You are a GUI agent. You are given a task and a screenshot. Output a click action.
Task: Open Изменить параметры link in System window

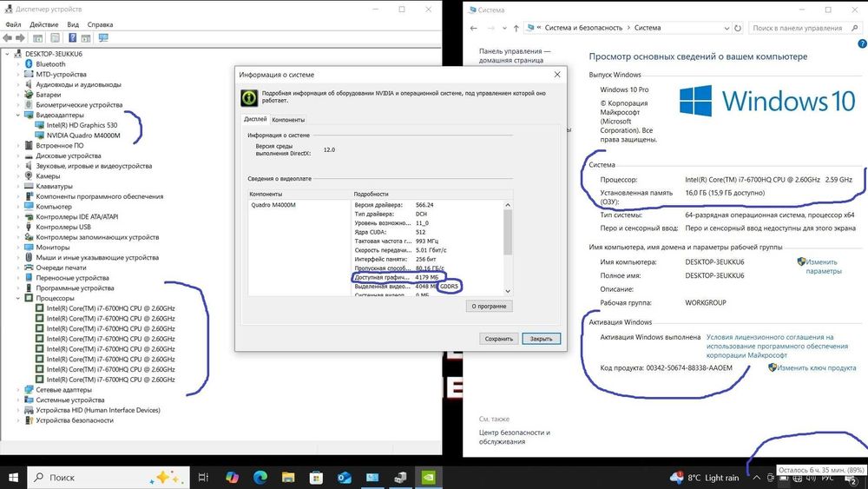click(x=823, y=267)
